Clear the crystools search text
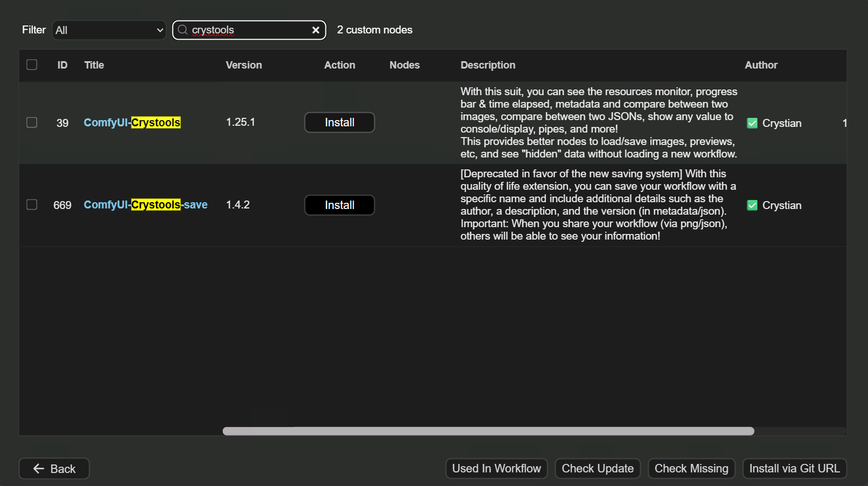Screen dimensions: 868x486 point(316,30)
